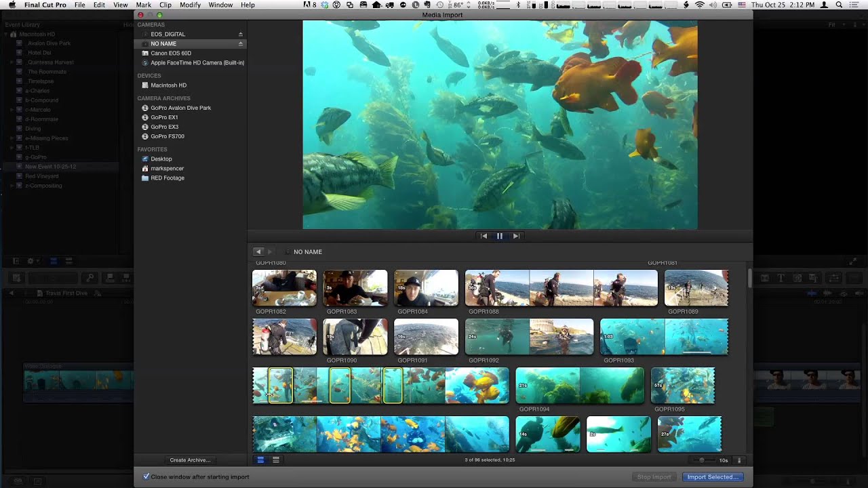The width and height of the screenshot is (868, 488).
Task: Jump to next clip in viewer
Action: pyautogui.click(x=516, y=236)
